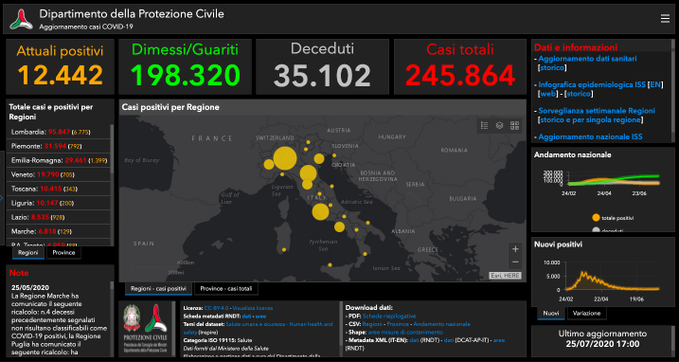Screen dimensions: 679x362
Task: Open the map legend list icon
Action: tap(485, 126)
